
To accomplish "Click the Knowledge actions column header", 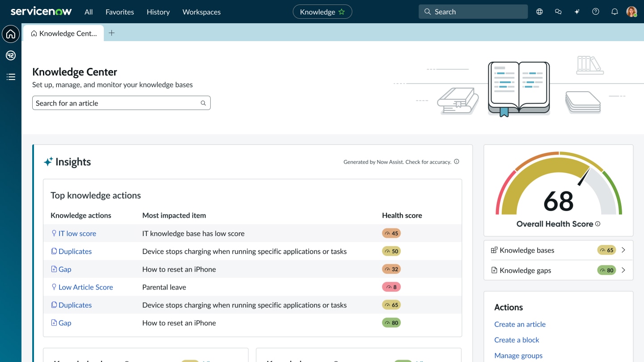I will (x=81, y=215).
